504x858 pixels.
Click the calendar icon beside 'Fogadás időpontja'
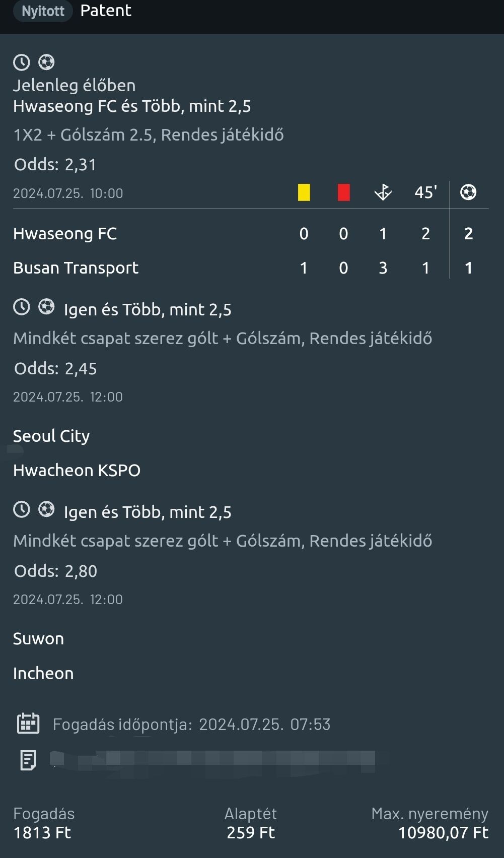(28, 723)
